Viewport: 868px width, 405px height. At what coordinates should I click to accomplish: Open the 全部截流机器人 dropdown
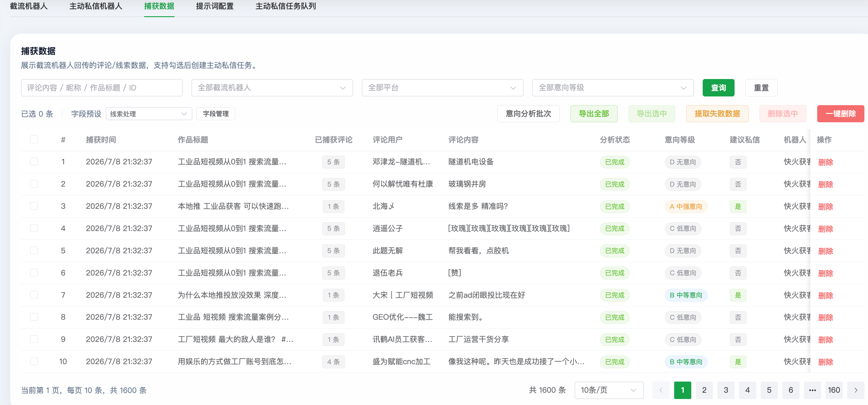point(272,88)
